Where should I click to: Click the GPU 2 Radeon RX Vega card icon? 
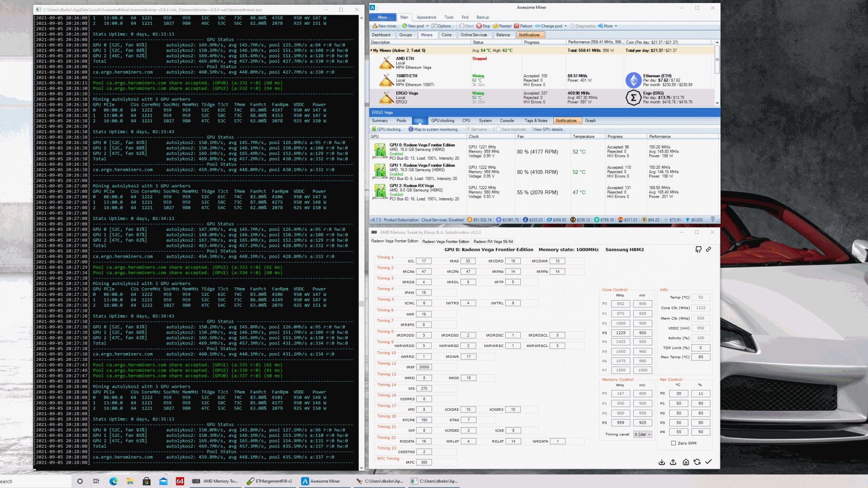(x=380, y=191)
